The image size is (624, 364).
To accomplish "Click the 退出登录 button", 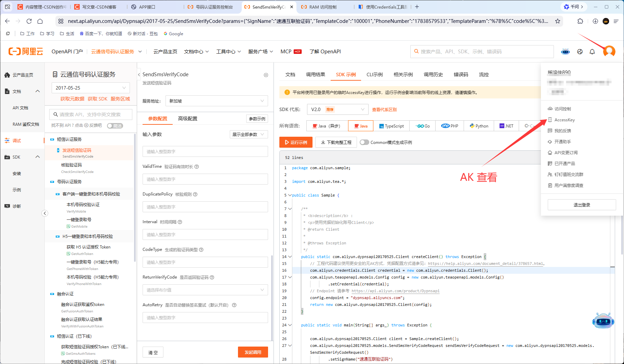I will 582,205.
